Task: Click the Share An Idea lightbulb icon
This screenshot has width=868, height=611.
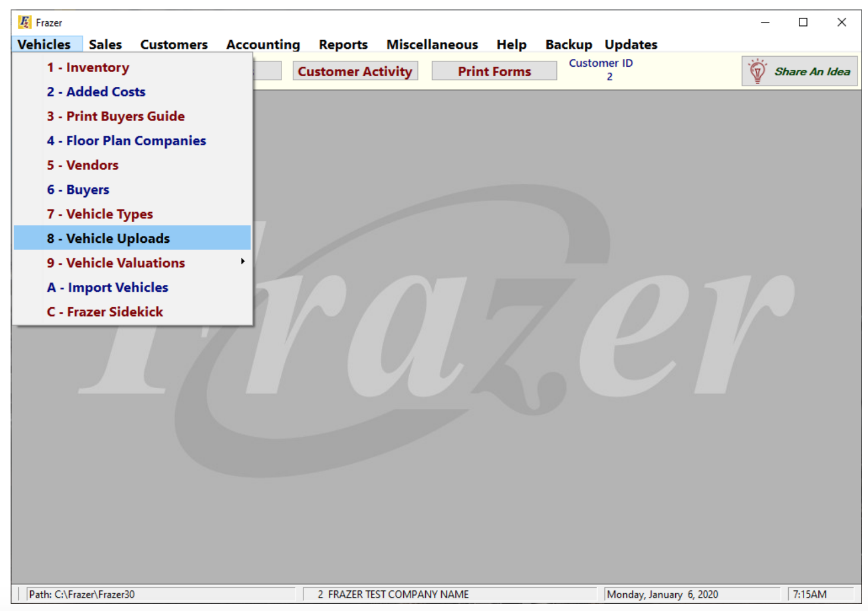Action: pos(757,71)
